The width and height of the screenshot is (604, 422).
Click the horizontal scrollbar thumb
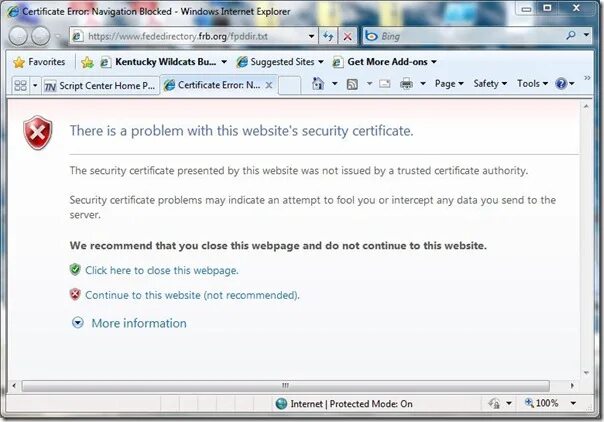285,385
